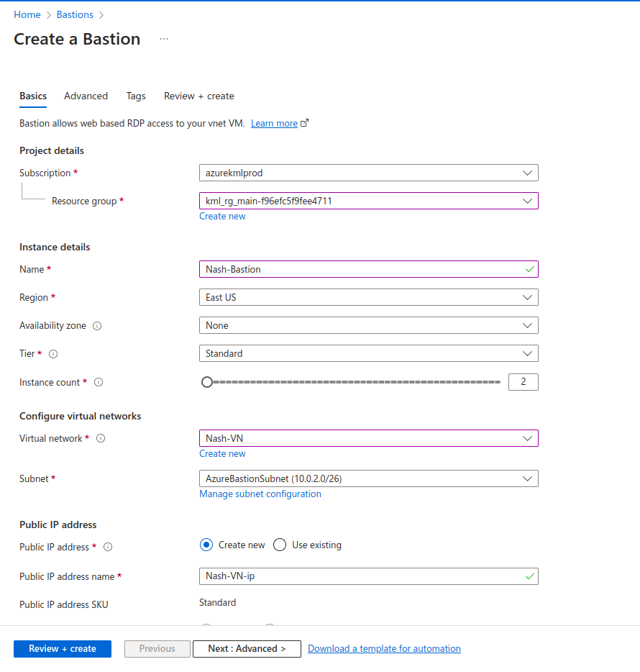Screen dimensions: 640x672
Task: Open the Resource group dropdown
Action: [368, 201]
